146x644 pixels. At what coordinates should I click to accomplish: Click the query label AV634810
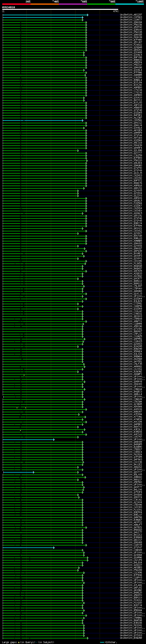point(8,8)
